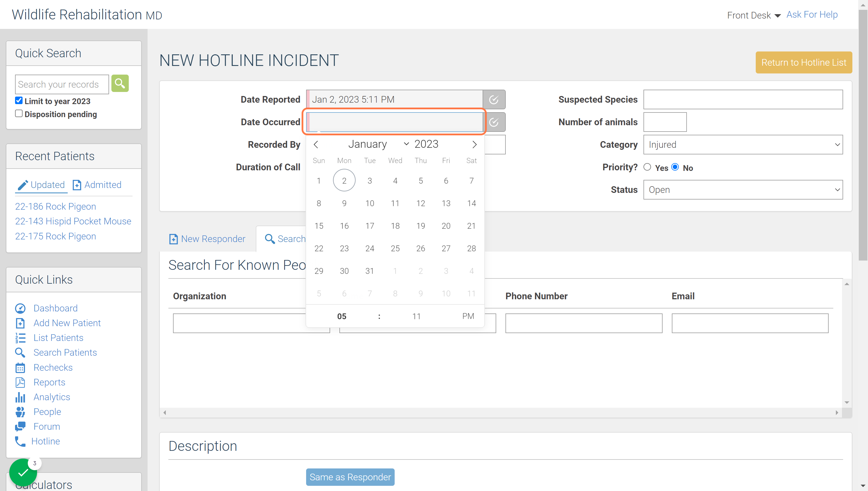
Task: Open patient 22-186 Rock Pigeon
Action: (x=56, y=206)
